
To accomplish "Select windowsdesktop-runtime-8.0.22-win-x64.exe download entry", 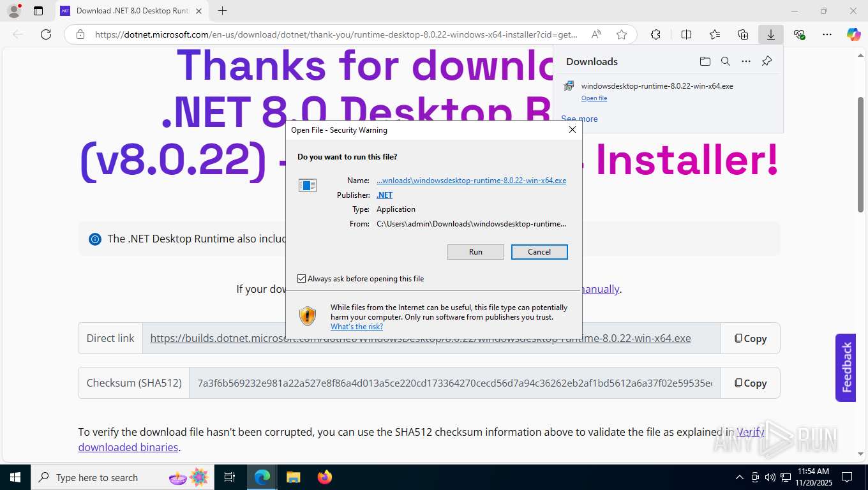I will coord(668,91).
